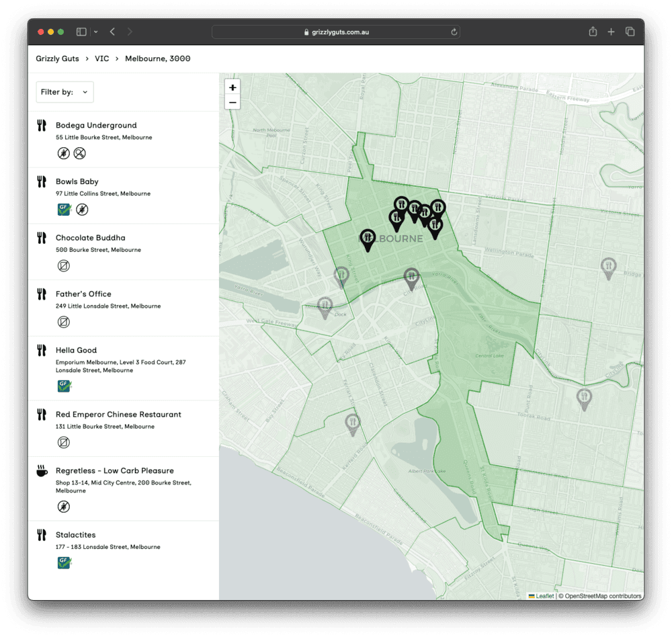Click the Grizzly Guts breadcrumb link
This screenshot has width=672, height=637.
pyautogui.click(x=57, y=59)
